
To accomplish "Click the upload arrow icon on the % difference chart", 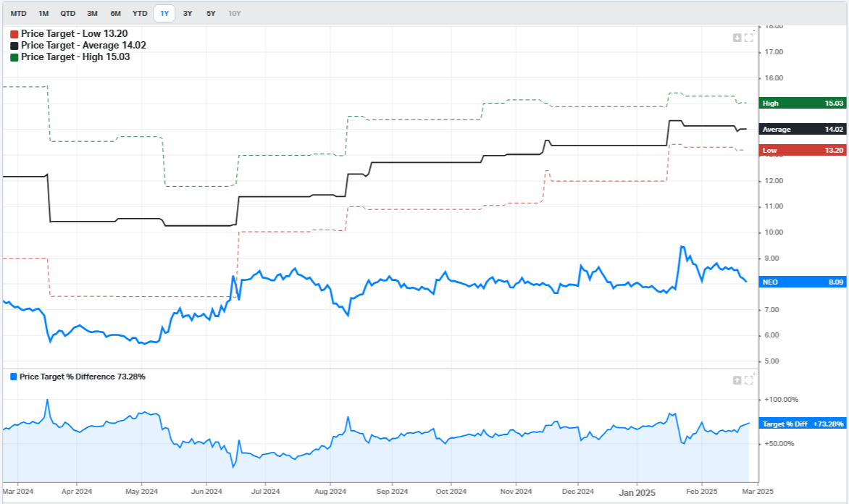I will pos(737,379).
